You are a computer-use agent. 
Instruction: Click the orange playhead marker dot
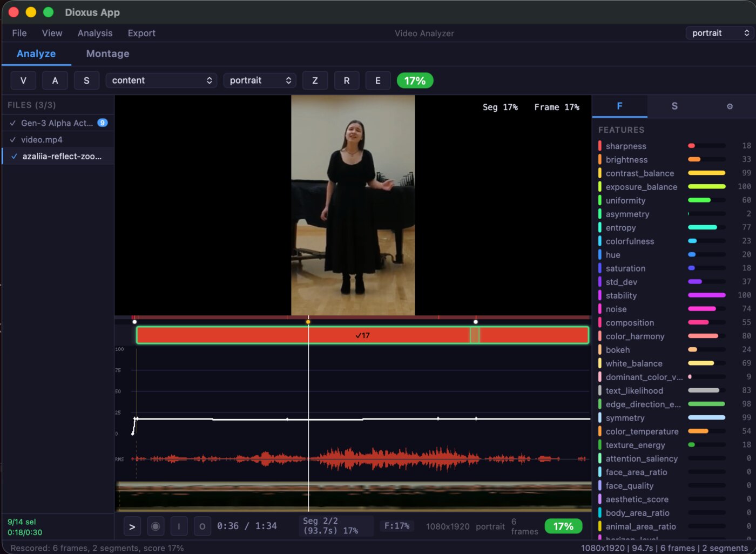pyautogui.click(x=308, y=322)
